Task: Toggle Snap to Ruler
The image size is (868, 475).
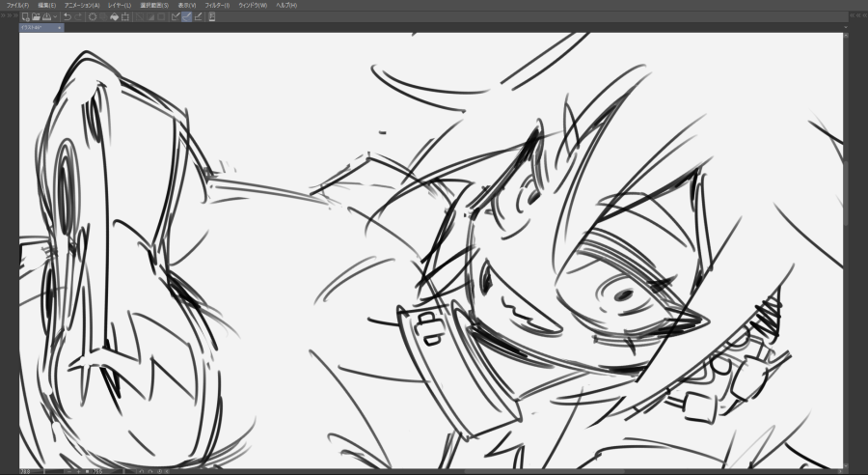Action: pos(176,16)
